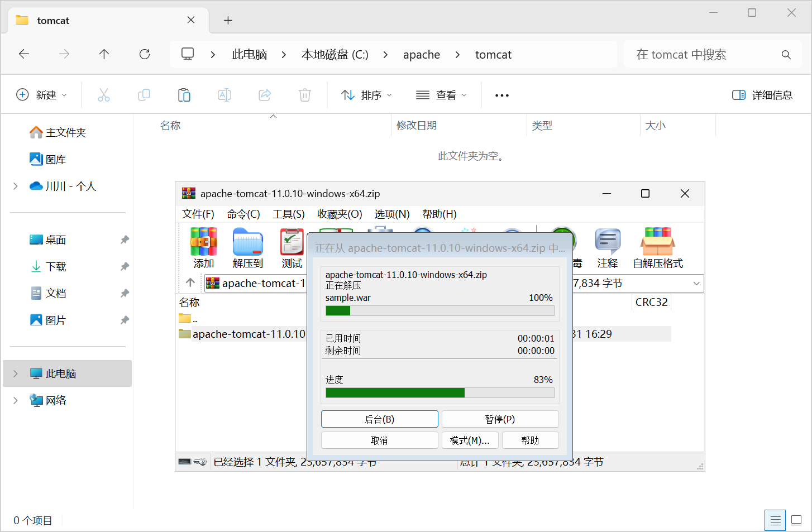This screenshot has width=812, height=532.
Task: Click the Cancel (取消) button
Action: tap(380, 440)
